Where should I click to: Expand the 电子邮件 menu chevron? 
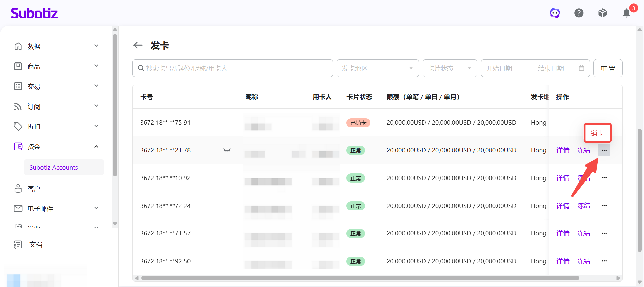point(96,208)
